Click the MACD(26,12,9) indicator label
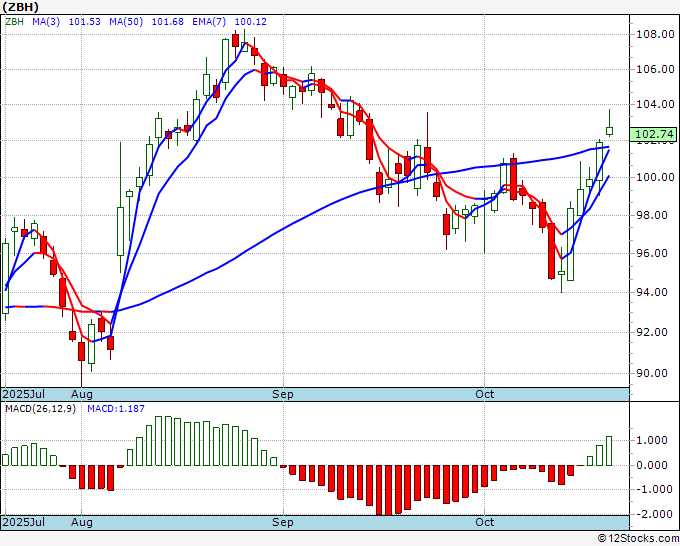The image size is (680, 546). click(x=40, y=409)
